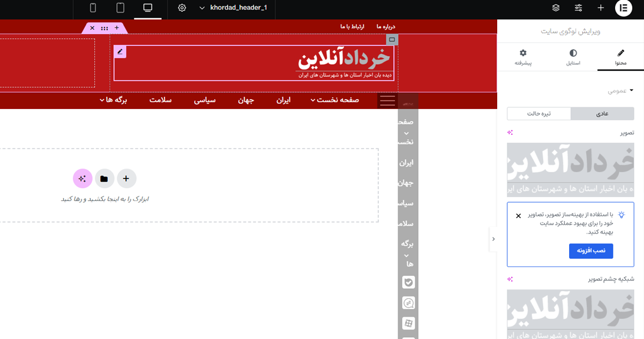This screenshot has width=644, height=339.
Task: Open page settings gear icon
Action: [182, 8]
